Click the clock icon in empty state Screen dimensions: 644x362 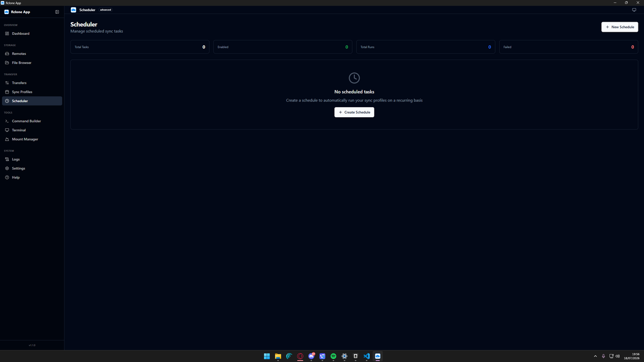click(x=354, y=78)
